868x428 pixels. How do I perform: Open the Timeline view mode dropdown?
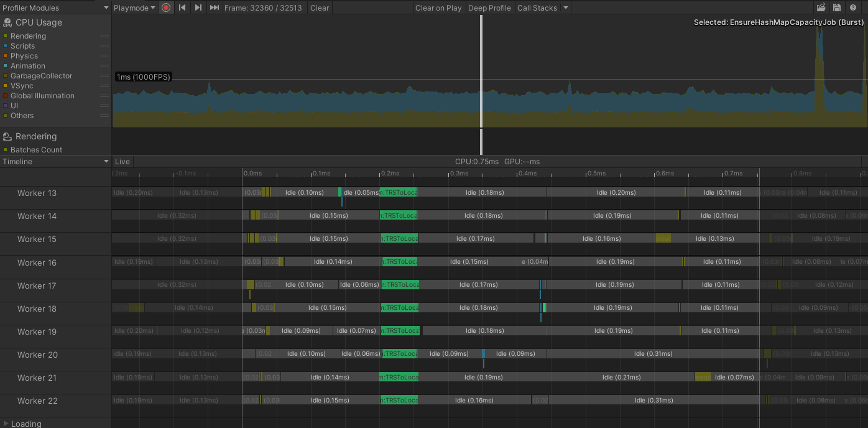[55, 161]
